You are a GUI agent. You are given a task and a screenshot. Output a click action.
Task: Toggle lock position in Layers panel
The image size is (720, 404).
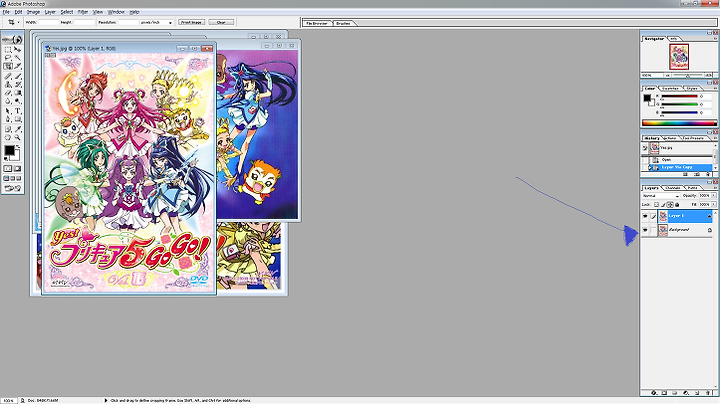pos(670,205)
